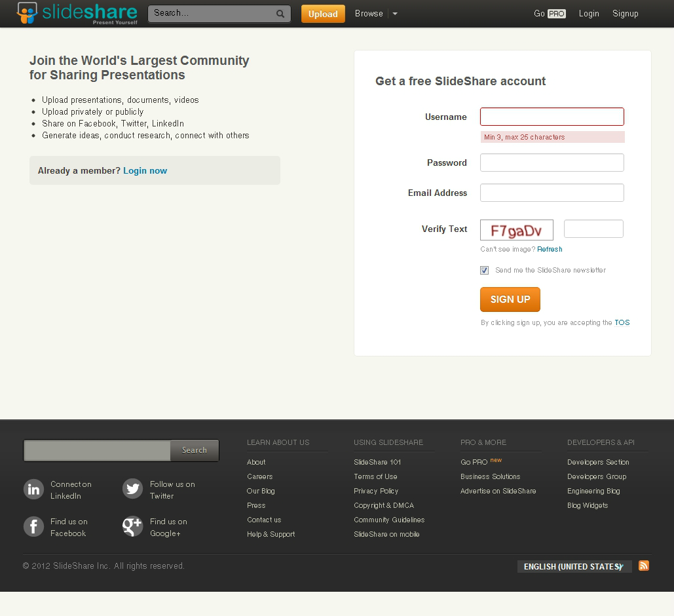Viewport: 674px width, 616px height.
Task: Click Signup in the top navigation
Action: point(626,13)
